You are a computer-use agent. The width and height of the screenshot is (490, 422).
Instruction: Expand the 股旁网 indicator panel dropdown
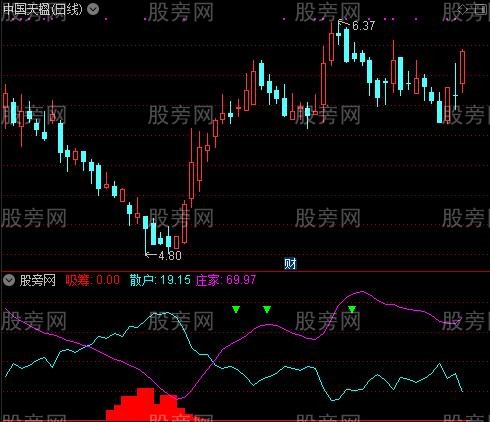pyautogui.click(x=9, y=280)
